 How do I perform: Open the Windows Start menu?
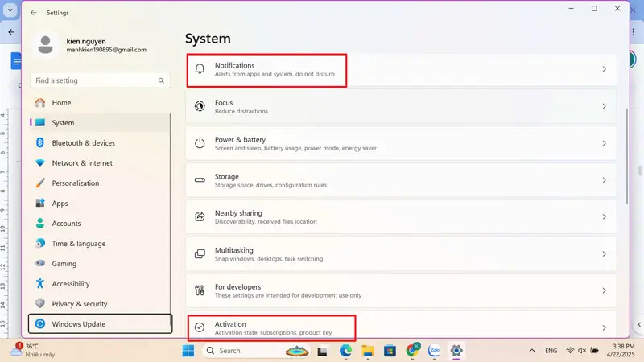(x=188, y=351)
